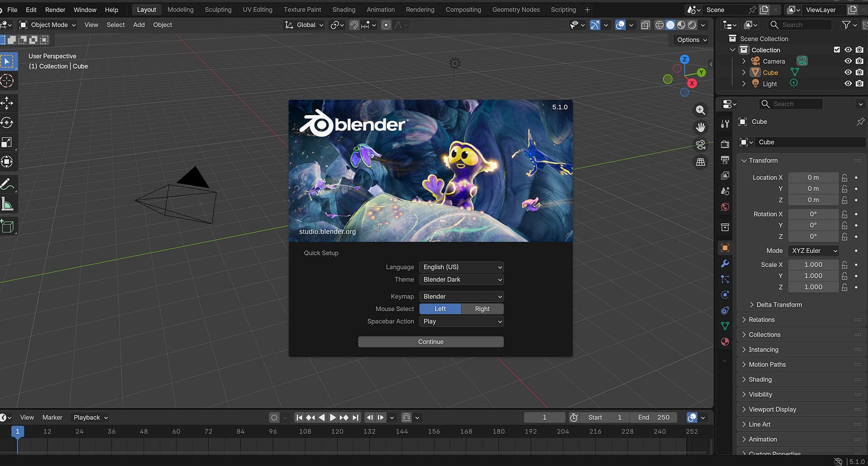This screenshot has width=868, height=466.
Task: Open the Modifiers wrench properties tab
Action: click(x=725, y=263)
